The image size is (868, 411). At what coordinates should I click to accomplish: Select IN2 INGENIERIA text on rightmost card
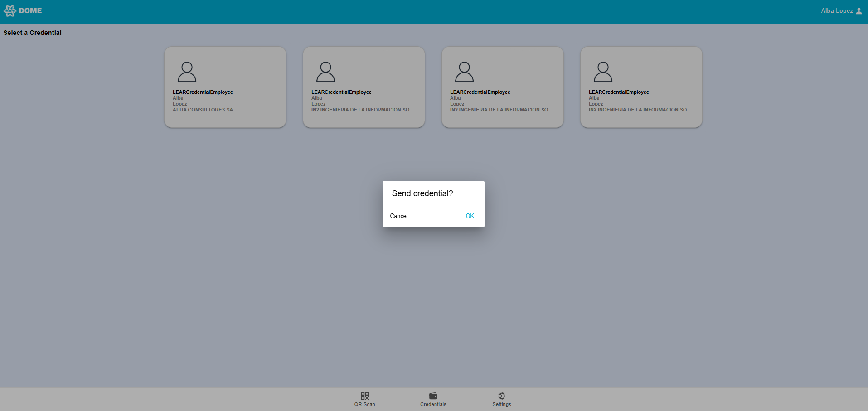click(x=640, y=110)
